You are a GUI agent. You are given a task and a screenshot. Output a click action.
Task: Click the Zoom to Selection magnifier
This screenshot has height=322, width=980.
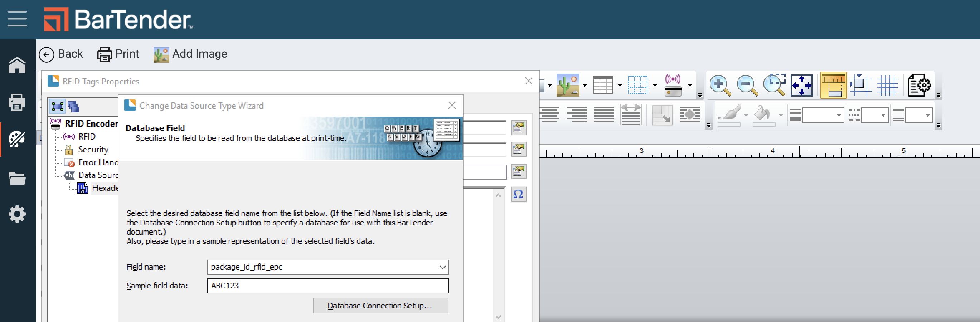click(x=775, y=85)
